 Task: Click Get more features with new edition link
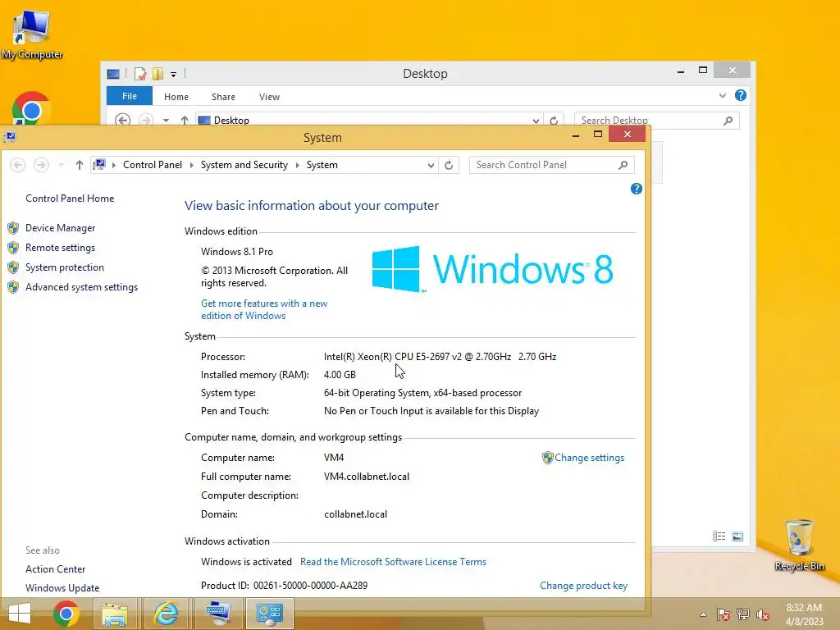[264, 309]
